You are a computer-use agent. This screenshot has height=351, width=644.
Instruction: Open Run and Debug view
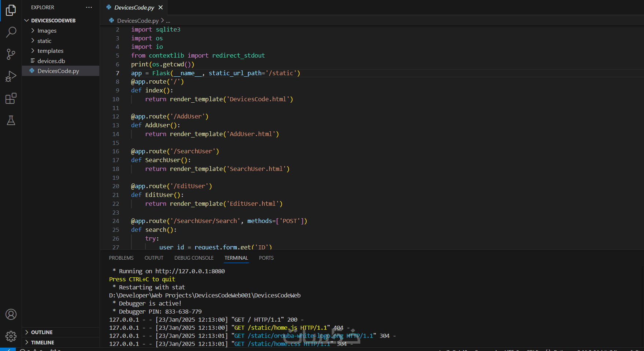(11, 76)
